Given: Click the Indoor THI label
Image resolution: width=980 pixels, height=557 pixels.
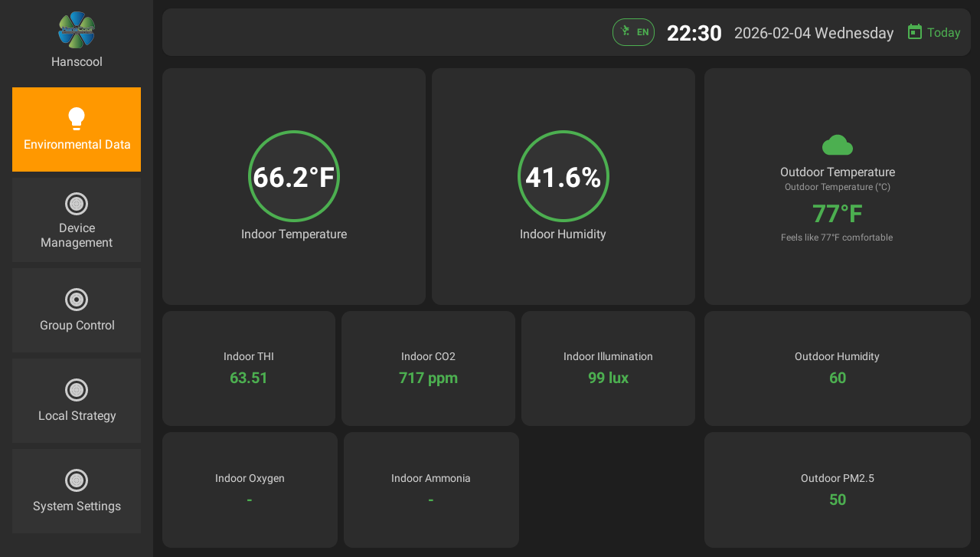Looking at the screenshot, I should tap(249, 356).
